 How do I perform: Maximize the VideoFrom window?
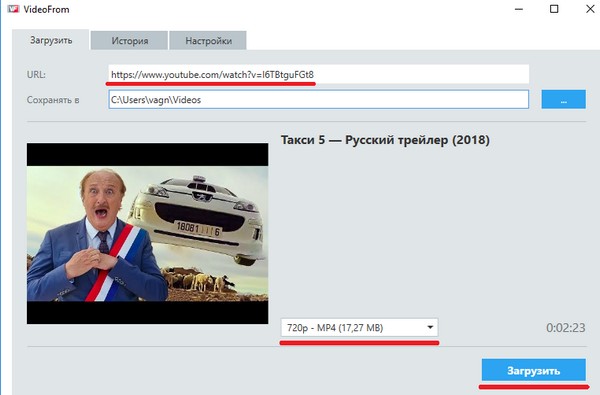click(554, 9)
